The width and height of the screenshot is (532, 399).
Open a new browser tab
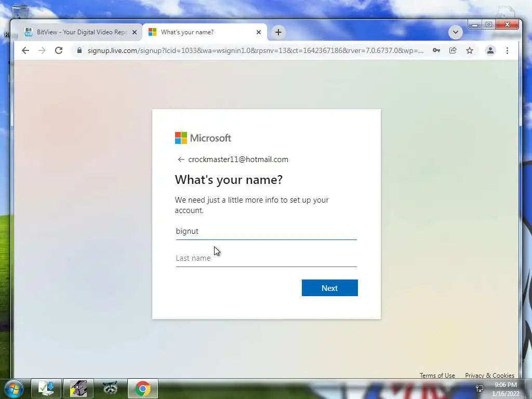click(278, 32)
